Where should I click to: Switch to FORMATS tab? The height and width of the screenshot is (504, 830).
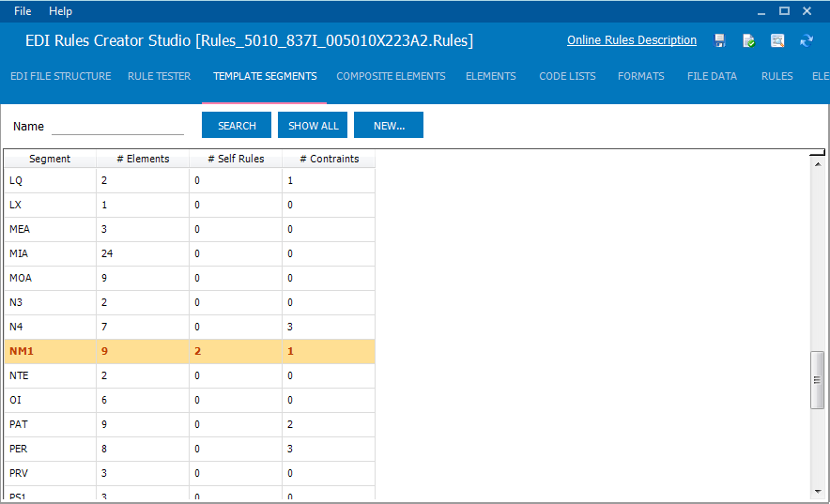[x=640, y=76]
